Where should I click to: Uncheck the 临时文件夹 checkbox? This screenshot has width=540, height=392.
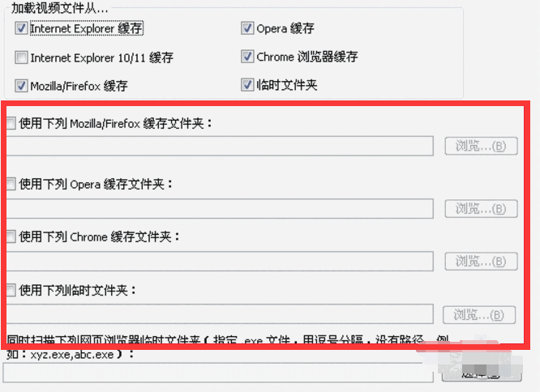247,84
